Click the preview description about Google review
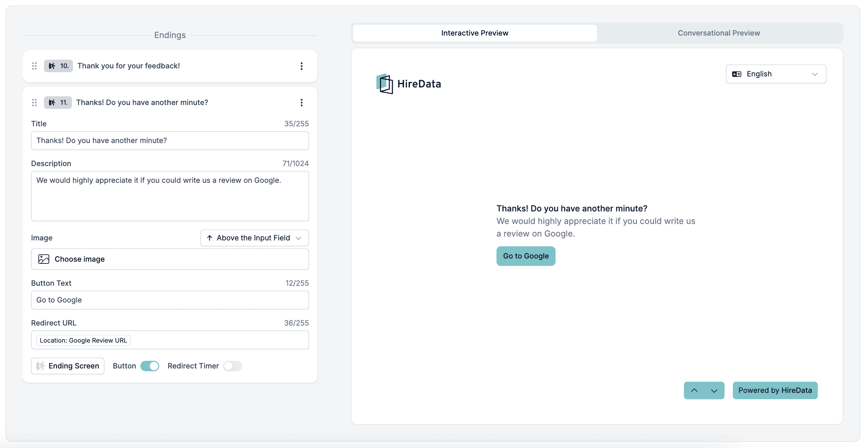 pos(596,227)
